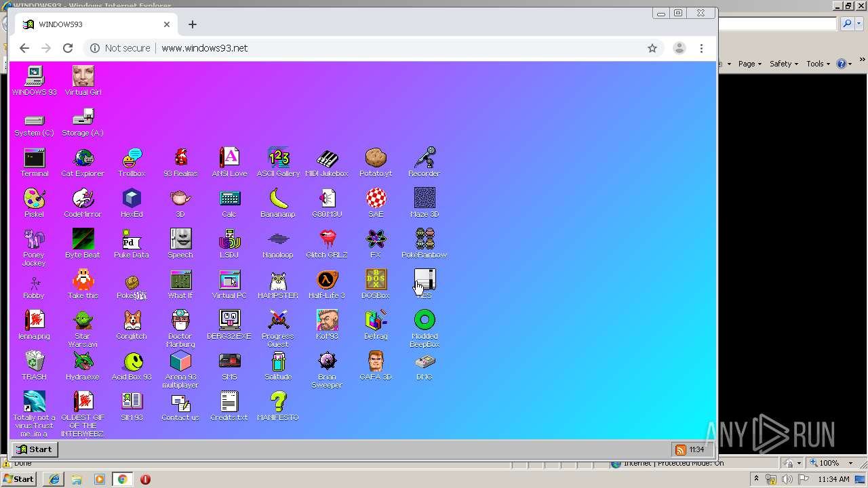Screen dimensions: 868x488
Task: Launch Cat Explorer
Action: (83, 163)
